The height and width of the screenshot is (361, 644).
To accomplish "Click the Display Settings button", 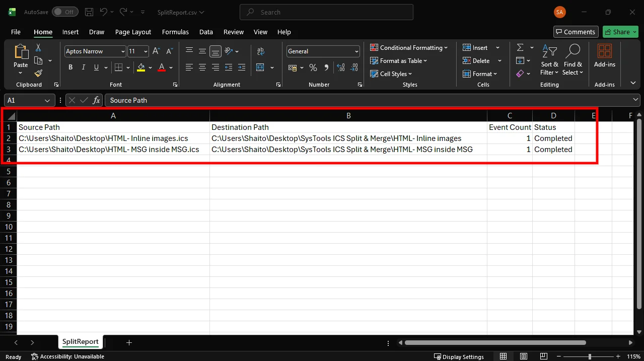I will 459,356.
